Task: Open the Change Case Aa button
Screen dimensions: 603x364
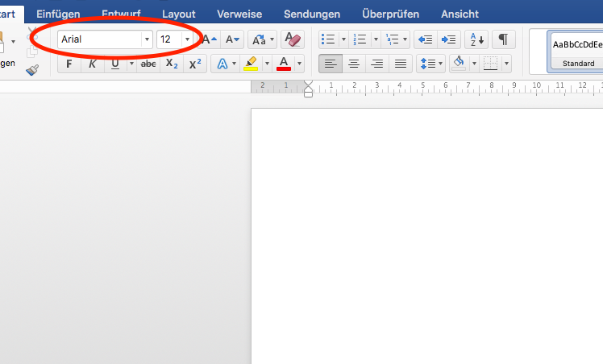Action: pos(259,39)
